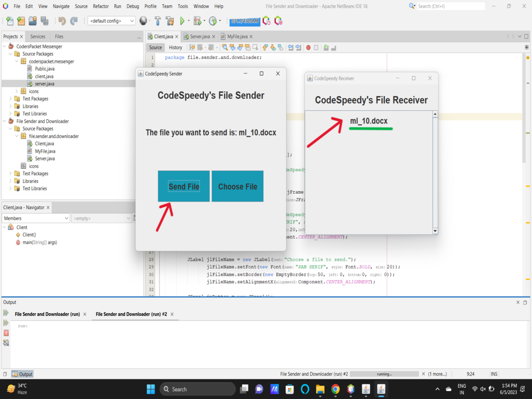This screenshot has height=399, width=532.
Task: Click Previous Bookmark up-arrow icon
Action: 265,47
